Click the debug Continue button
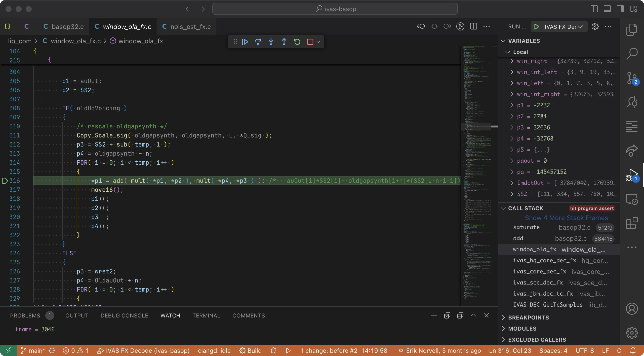 pos(245,42)
